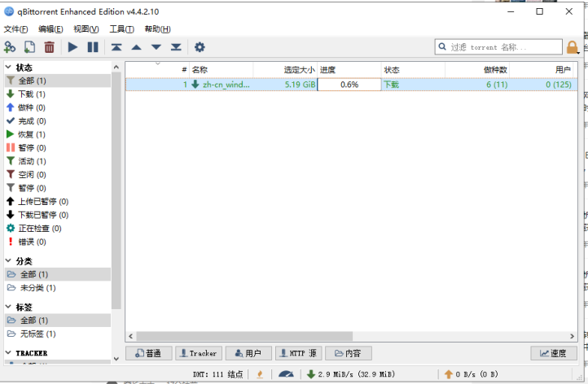The width and height of the screenshot is (588, 384).
Task: Pause torrents with the pause icon
Action: tap(93, 47)
